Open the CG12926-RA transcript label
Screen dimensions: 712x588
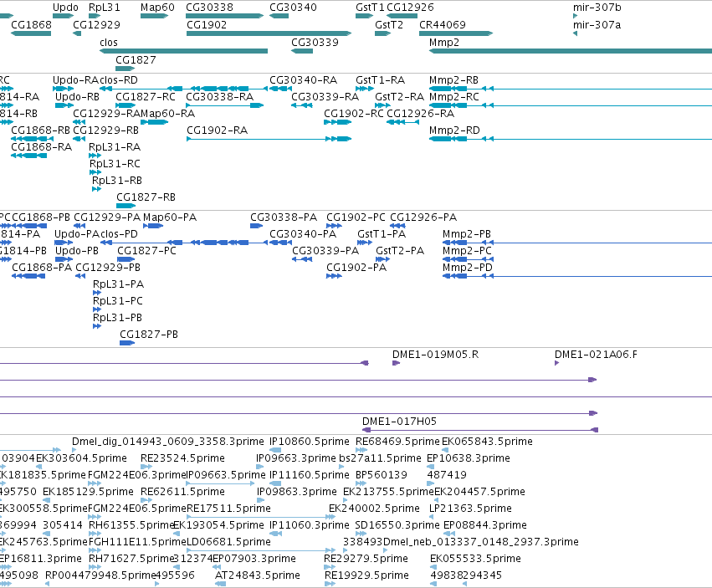[x=421, y=114]
